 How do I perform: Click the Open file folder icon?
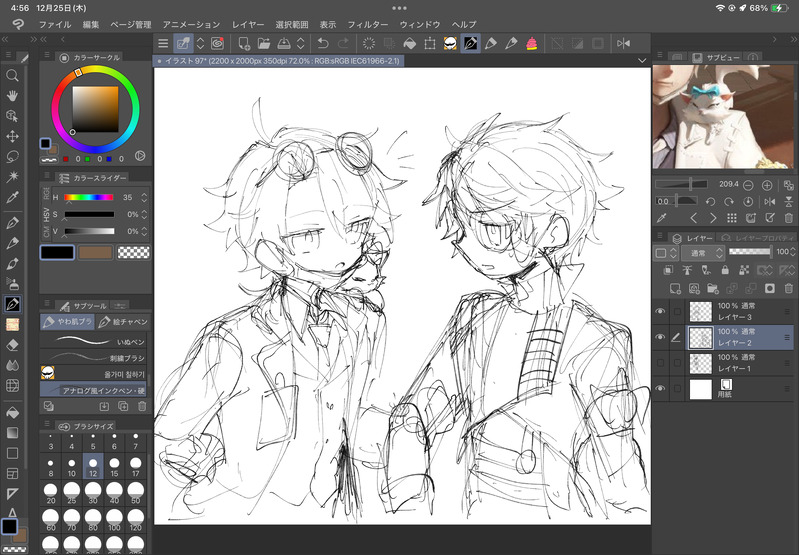[x=263, y=43]
